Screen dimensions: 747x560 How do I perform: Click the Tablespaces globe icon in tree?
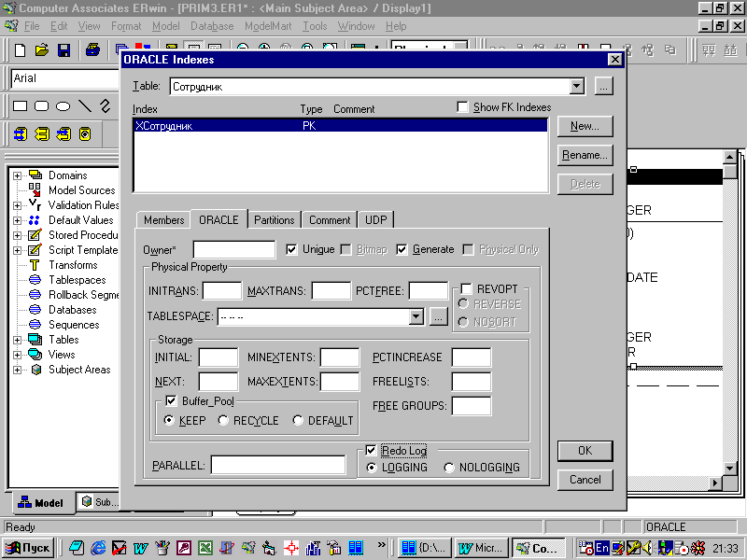pos(35,279)
